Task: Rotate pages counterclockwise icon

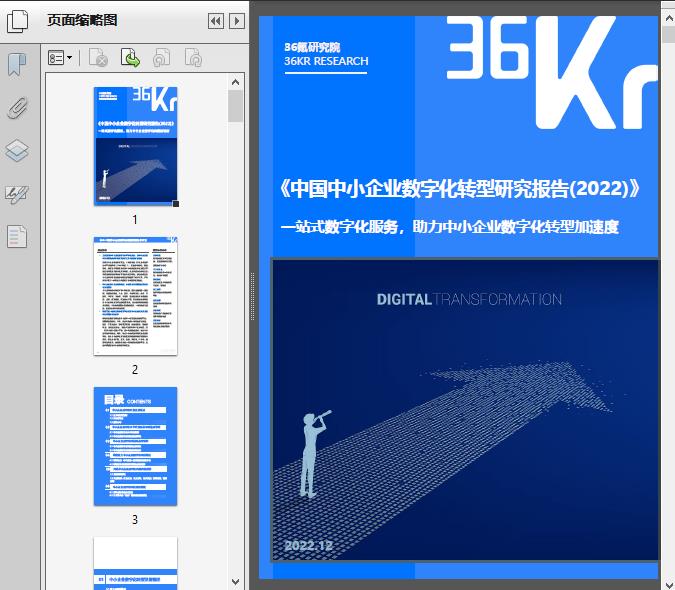Action: point(162,58)
